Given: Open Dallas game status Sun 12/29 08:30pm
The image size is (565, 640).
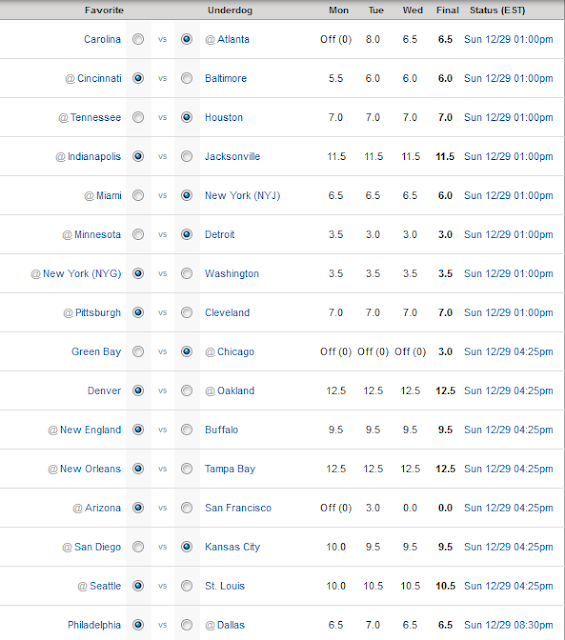Looking at the screenshot, I should point(509,625).
